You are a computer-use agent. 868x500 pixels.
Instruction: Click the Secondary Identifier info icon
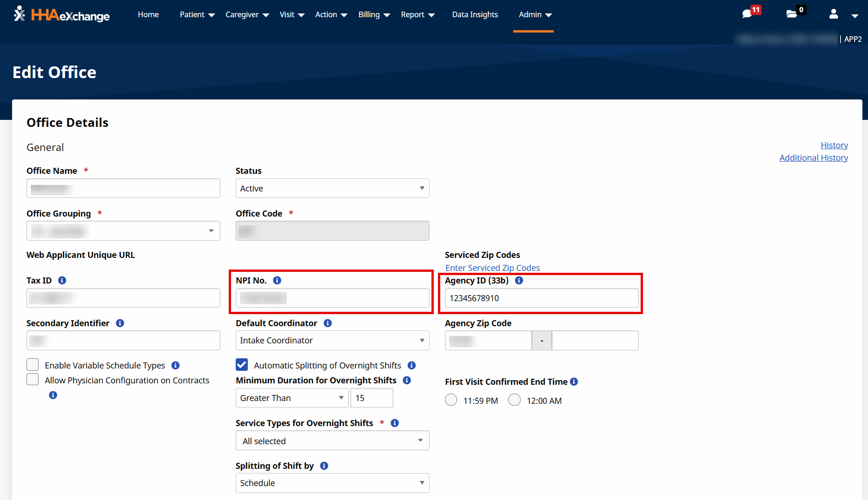click(120, 323)
